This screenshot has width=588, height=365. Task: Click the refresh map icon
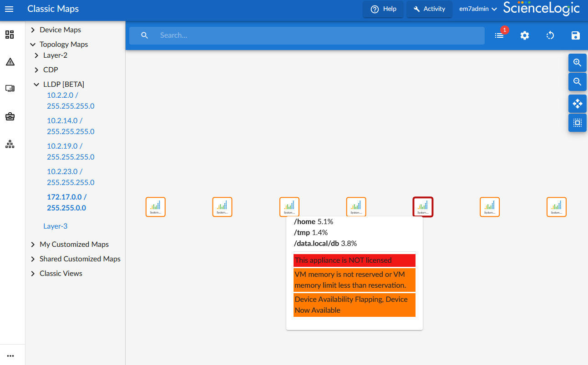pos(550,35)
